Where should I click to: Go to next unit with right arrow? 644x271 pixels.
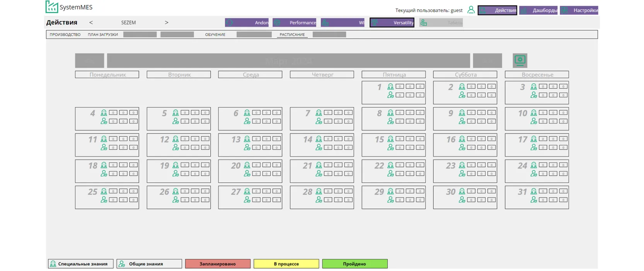point(167,22)
